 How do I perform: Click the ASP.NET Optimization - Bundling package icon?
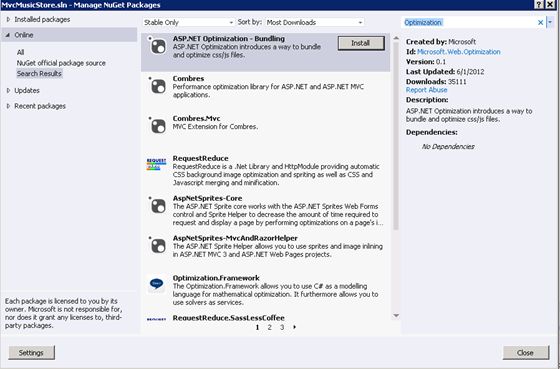[x=157, y=46]
